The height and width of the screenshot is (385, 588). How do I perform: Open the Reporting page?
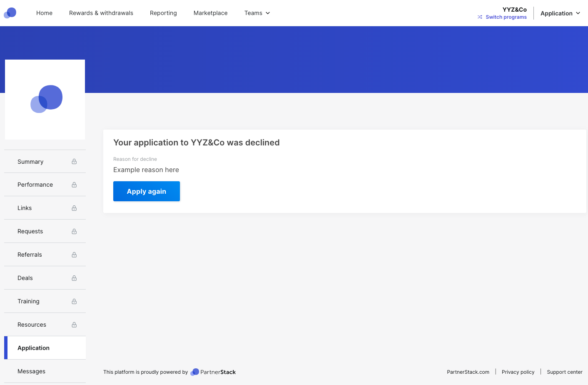point(163,13)
